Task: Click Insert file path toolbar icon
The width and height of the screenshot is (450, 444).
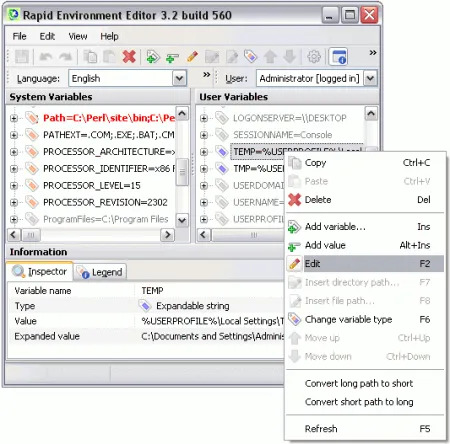Action: [232, 56]
